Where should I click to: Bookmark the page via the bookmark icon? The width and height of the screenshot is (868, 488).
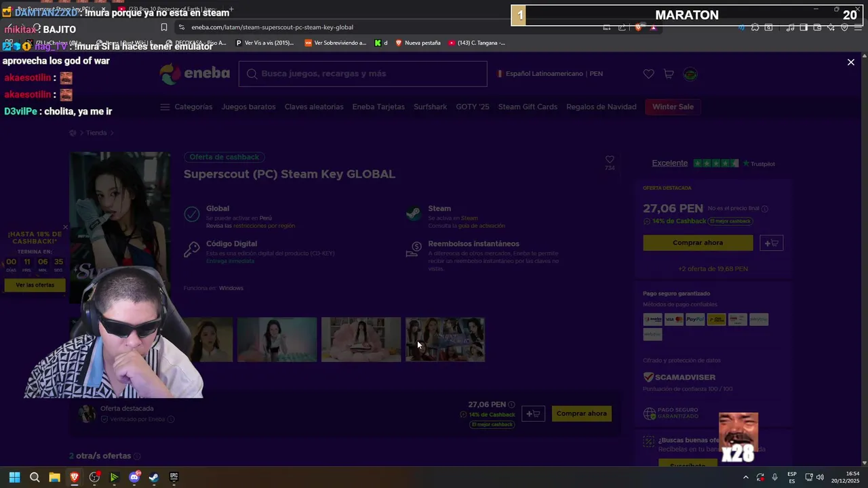point(164,27)
